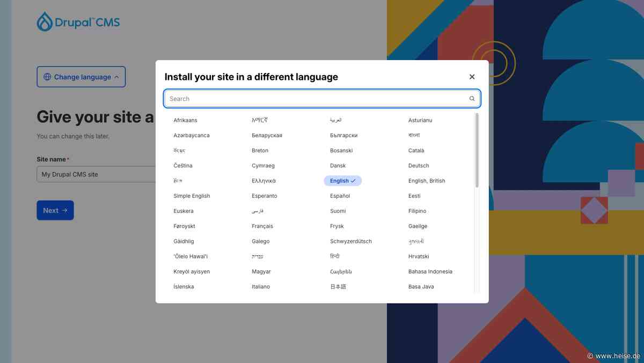
Task: Click the language list scrollbar thumb
Action: coord(477,150)
